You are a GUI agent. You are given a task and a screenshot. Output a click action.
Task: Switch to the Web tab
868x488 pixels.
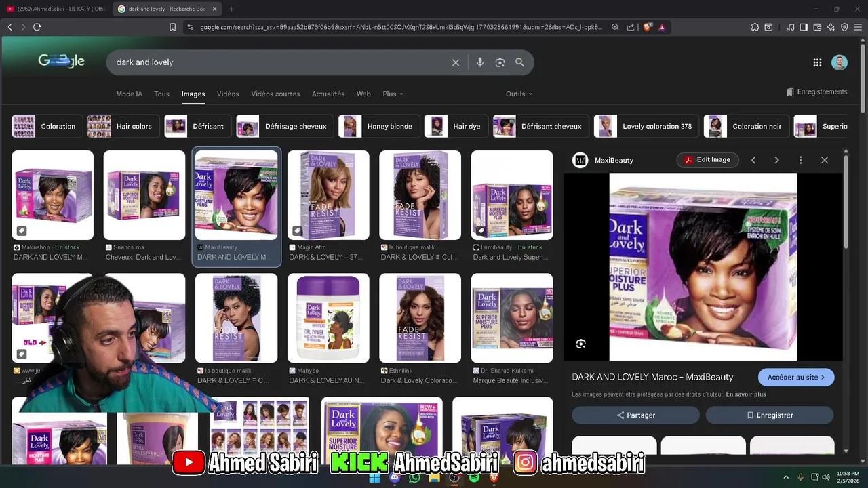click(x=363, y=94)
